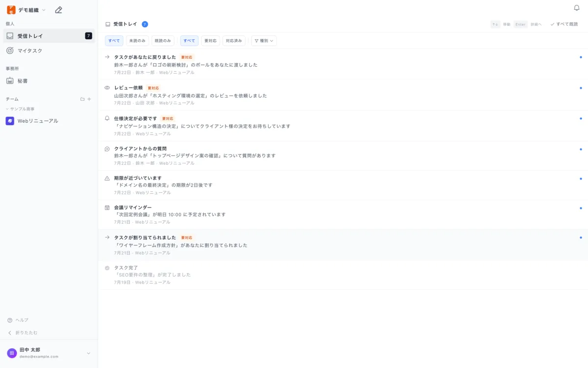Viewport: 588px width, 368px height.
Task: Click 要対応 tag on レビュー依頼
Action: 153,88
